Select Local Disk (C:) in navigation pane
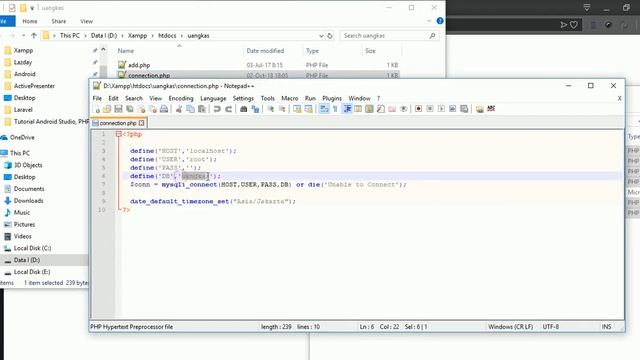This screenshot has width=640, height=360. pyautogui.click(x=32, y=248)
